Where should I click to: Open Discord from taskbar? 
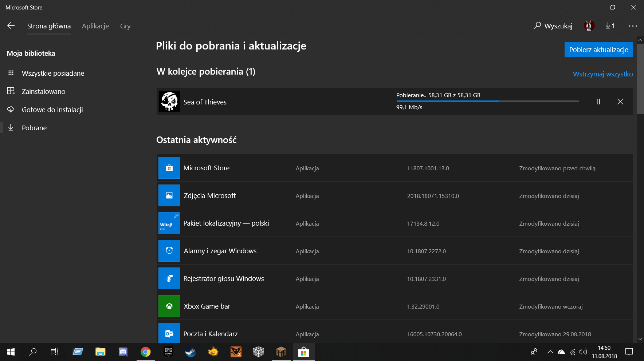[123, 352]
